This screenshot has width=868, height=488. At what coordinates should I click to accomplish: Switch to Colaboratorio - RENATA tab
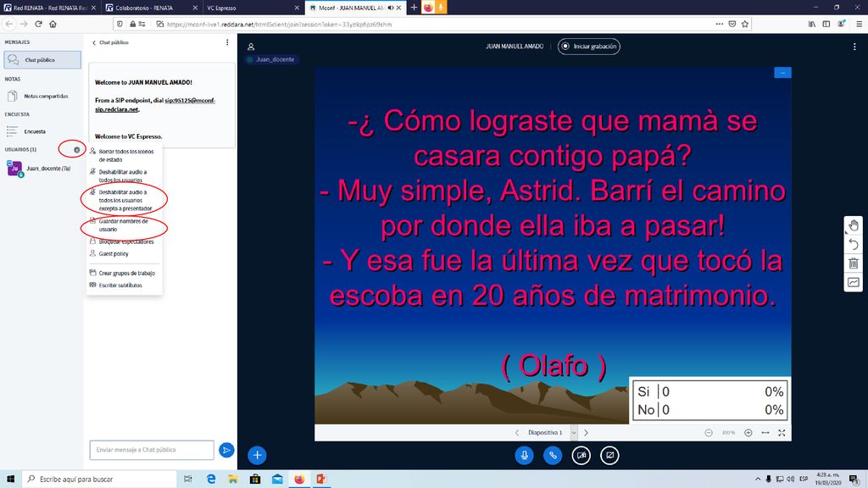151,8
